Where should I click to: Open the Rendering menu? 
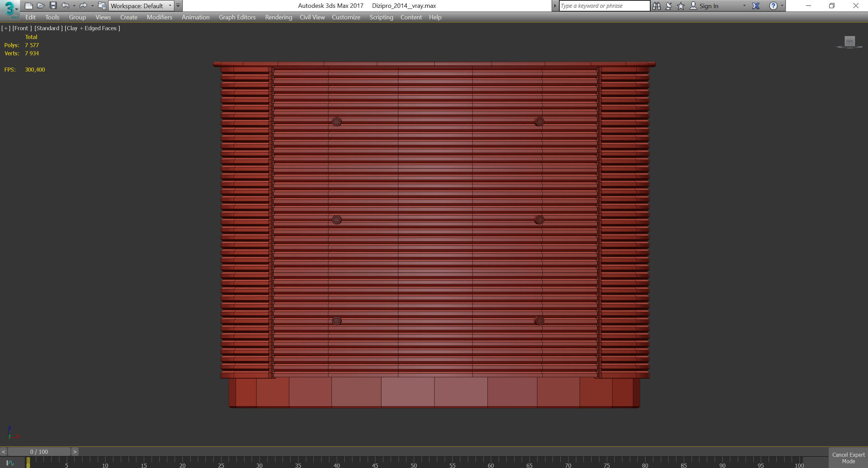point(278,17)
